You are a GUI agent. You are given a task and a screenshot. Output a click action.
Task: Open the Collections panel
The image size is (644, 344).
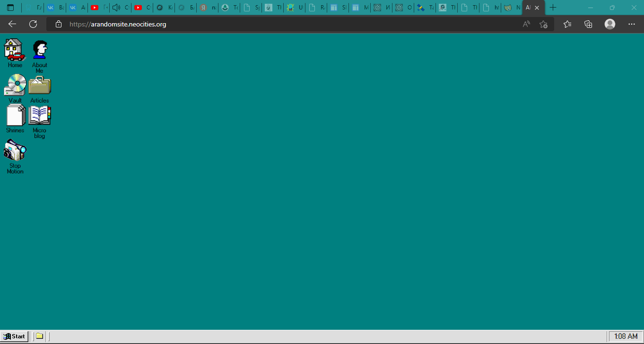point(588,24)
